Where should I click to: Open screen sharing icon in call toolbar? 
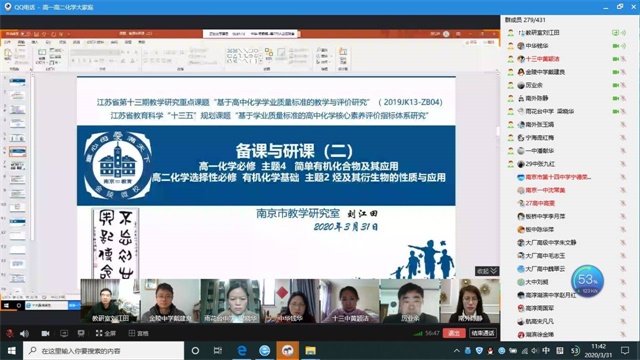[64, 333]
